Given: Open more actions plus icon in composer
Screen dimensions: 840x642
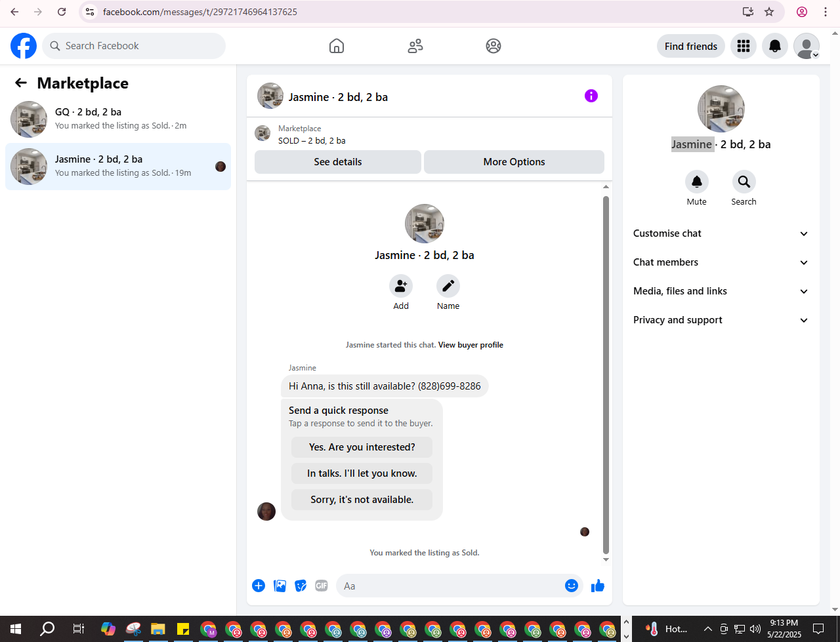Looking at the screenshot, I should tap(259, 586).
